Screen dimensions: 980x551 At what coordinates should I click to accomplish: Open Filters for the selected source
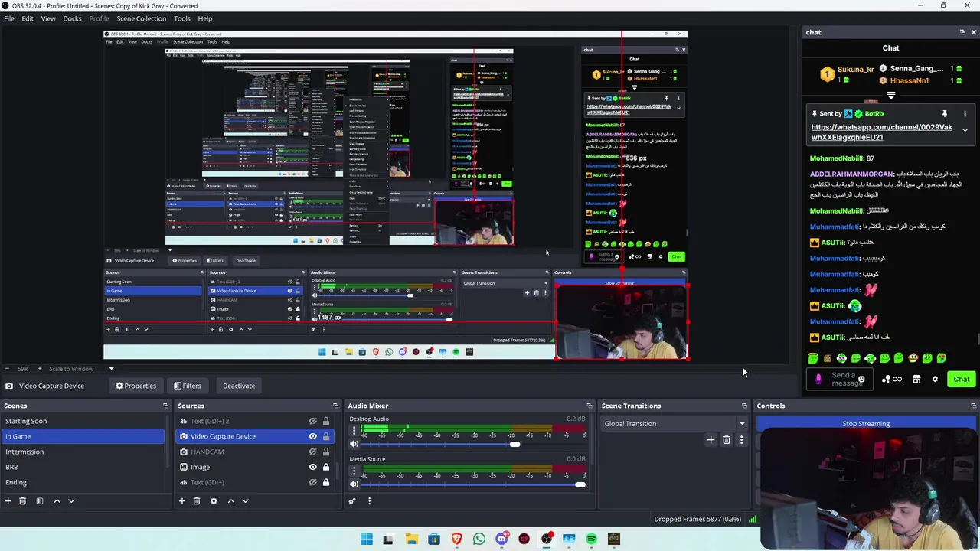tap(187, 386)
